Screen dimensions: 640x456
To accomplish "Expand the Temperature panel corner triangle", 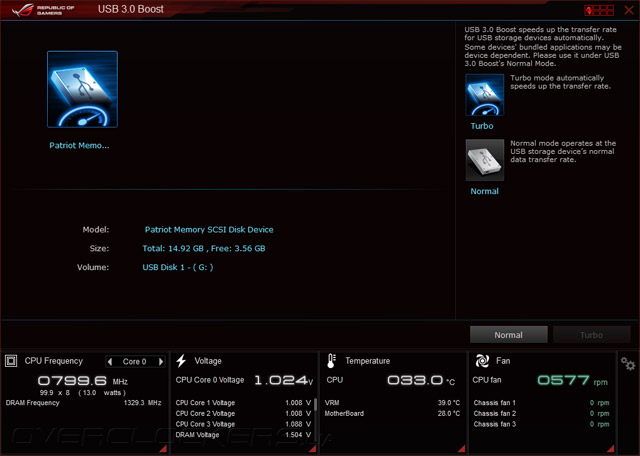I will coord(462,449).
